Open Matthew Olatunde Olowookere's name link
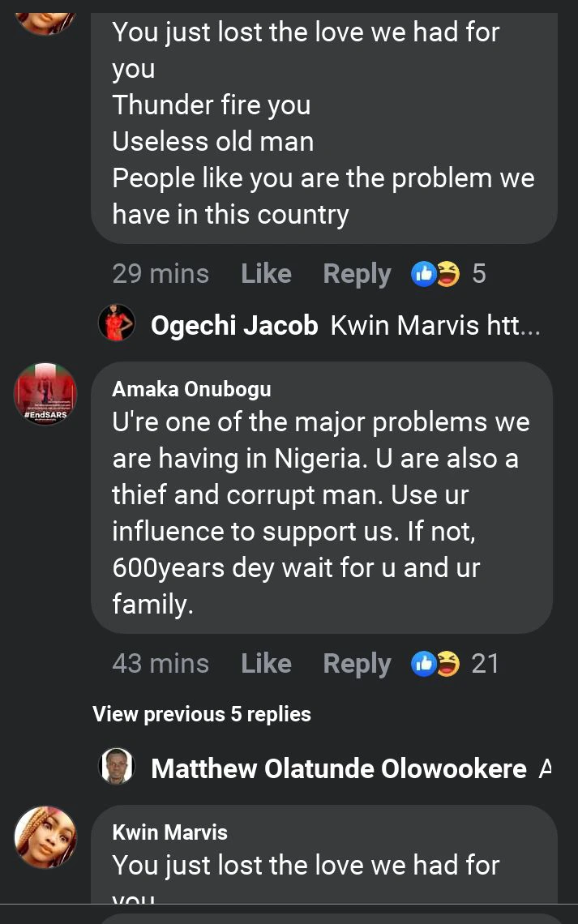 pos(339,768)
